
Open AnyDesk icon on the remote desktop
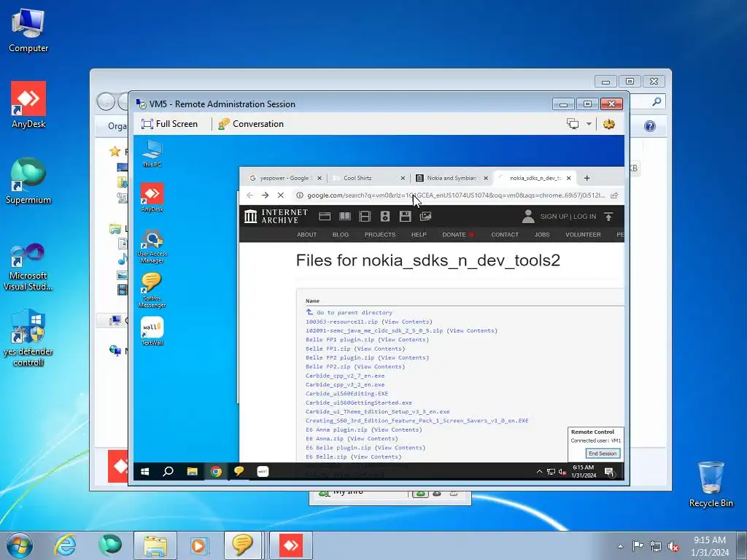point(152,197)
